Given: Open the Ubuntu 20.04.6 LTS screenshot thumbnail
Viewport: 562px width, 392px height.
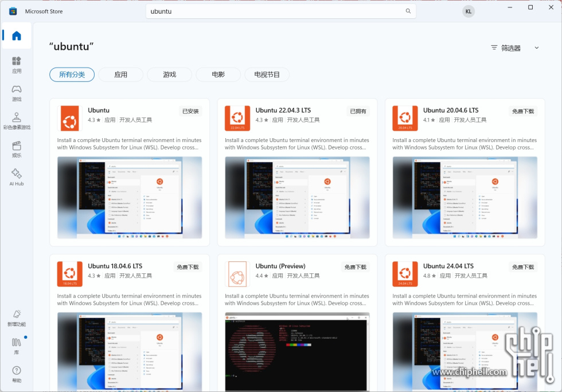Looking at the screenshot, I should 465,198.
